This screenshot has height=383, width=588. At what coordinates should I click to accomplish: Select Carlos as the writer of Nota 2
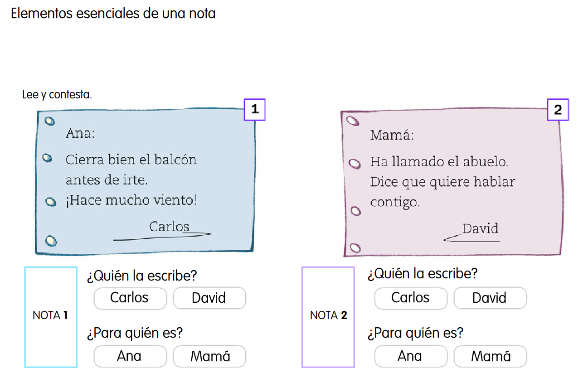[411, 298]
